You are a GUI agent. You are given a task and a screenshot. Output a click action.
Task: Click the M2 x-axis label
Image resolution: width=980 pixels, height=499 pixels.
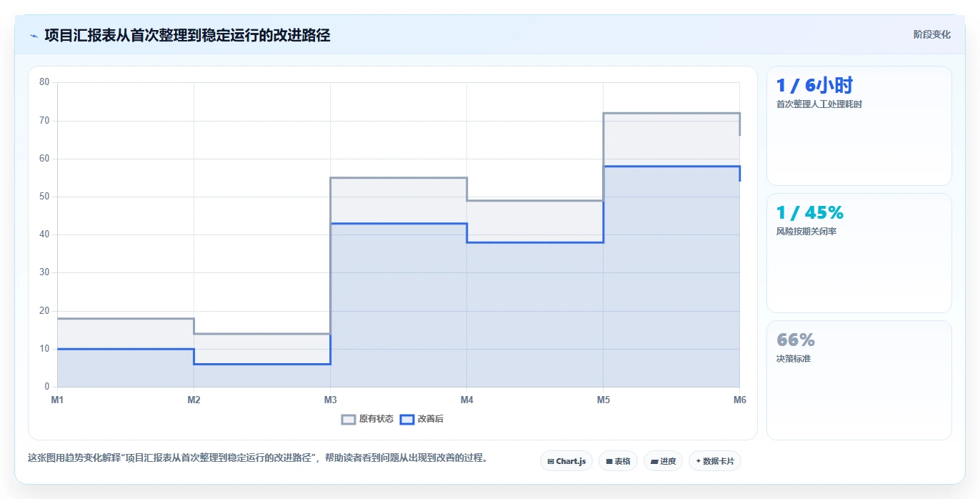point(194,400)
